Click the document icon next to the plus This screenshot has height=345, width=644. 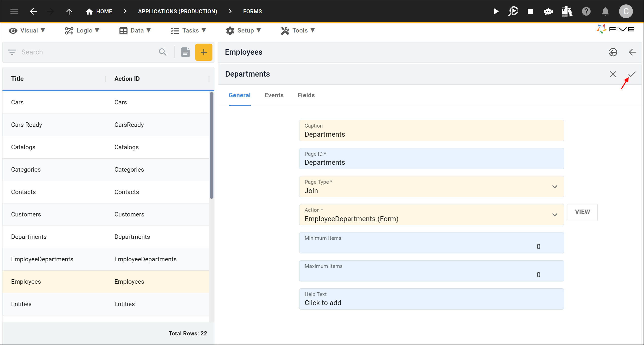point(185,52)
